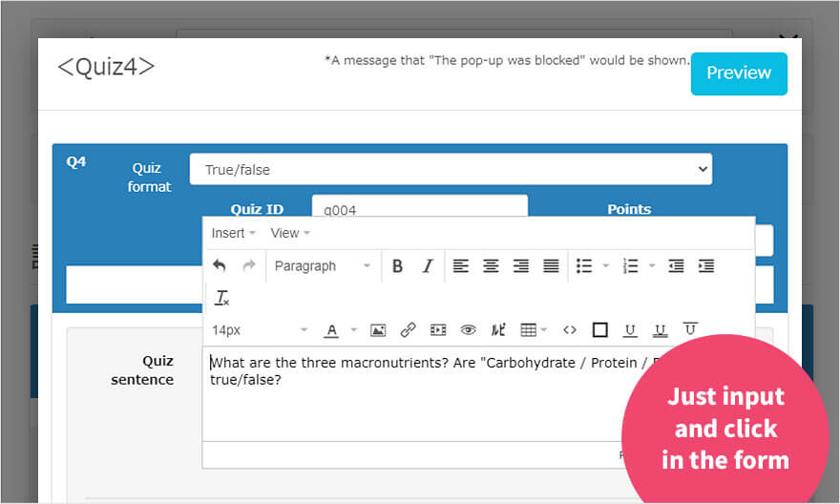The image size is (840, 504).
Task: Insert media using the video icon
Action: pos(438,330)
